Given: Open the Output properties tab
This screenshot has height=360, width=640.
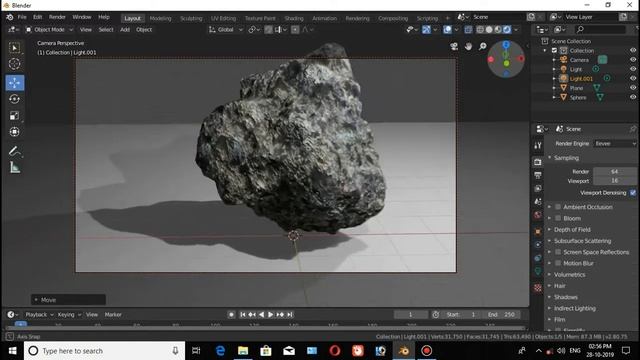Looking at the screenshot, I should click(538, 175).
